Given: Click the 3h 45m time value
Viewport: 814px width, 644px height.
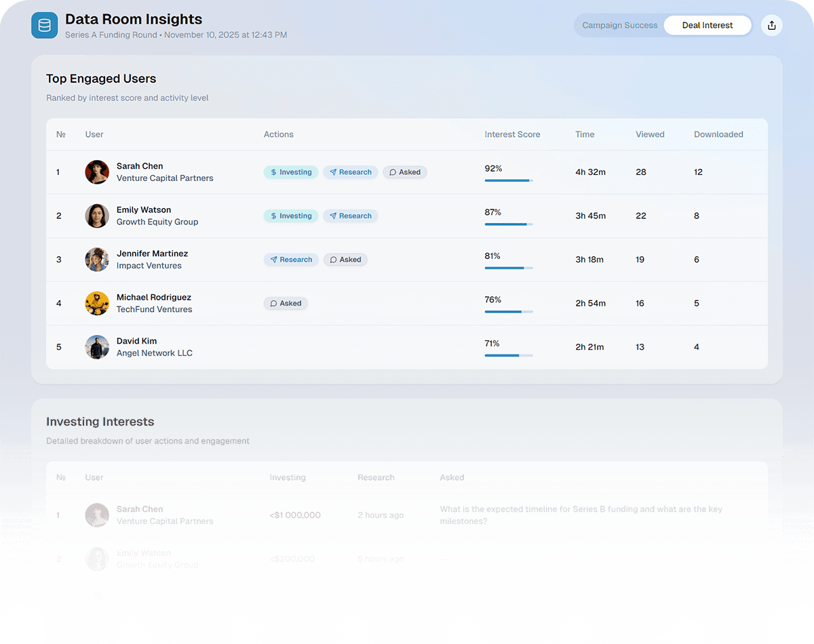Looking at the screenshot, I should [591, 216].
